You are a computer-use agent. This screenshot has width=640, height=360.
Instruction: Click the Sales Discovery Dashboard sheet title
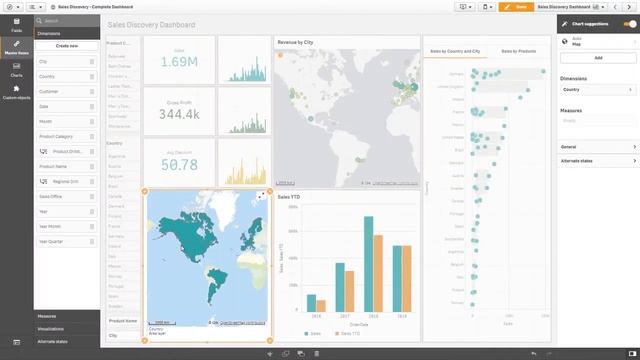[151, 25]
